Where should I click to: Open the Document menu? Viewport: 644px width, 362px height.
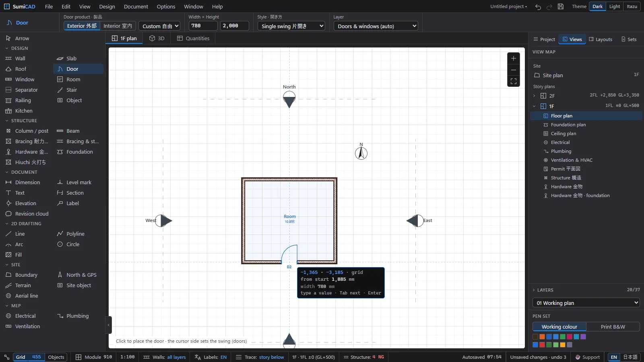coord(136,6)
